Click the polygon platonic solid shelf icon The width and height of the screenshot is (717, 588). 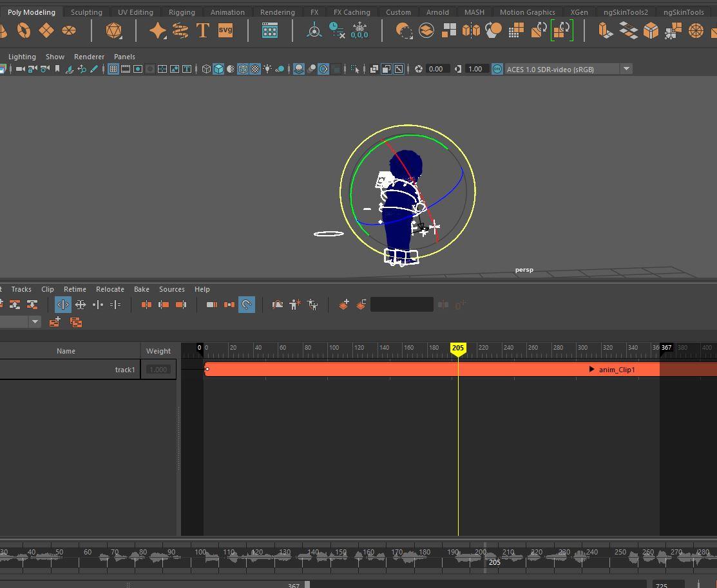[113, 30]
